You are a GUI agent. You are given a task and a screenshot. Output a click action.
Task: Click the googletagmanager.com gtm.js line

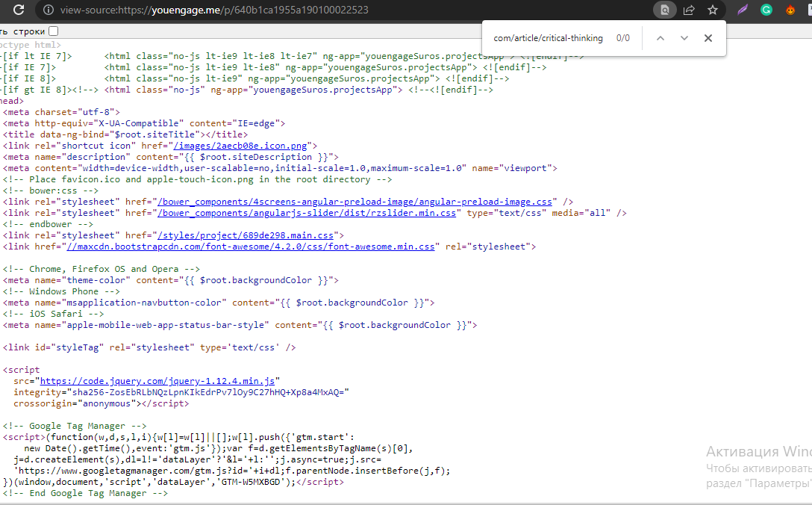click(x=232, y=471)
